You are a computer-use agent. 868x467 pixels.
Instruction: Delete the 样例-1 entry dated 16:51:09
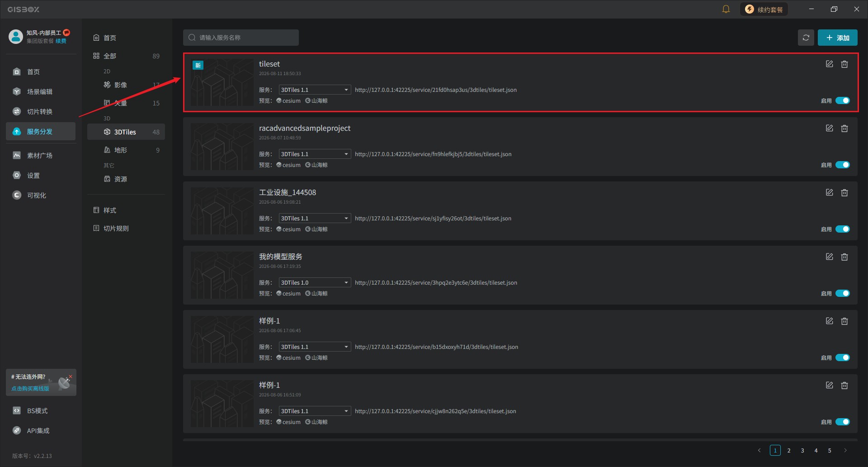(844, 386)
